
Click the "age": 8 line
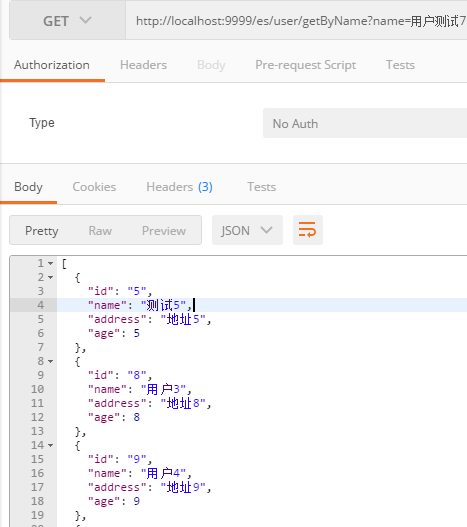point(114,417)
